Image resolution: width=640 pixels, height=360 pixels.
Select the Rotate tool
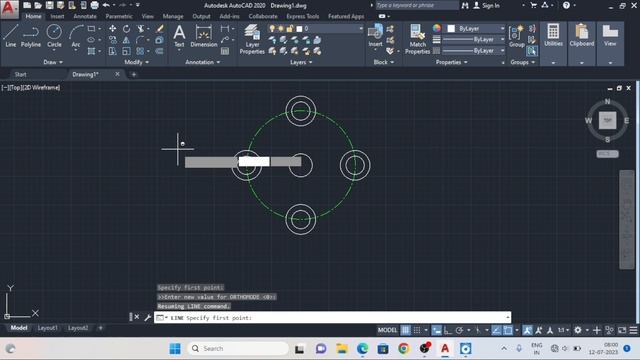[127, 29]
